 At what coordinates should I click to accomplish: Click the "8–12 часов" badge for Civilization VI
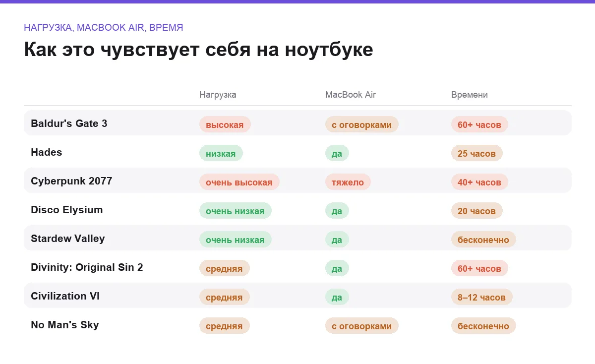(x=482, y=297)
